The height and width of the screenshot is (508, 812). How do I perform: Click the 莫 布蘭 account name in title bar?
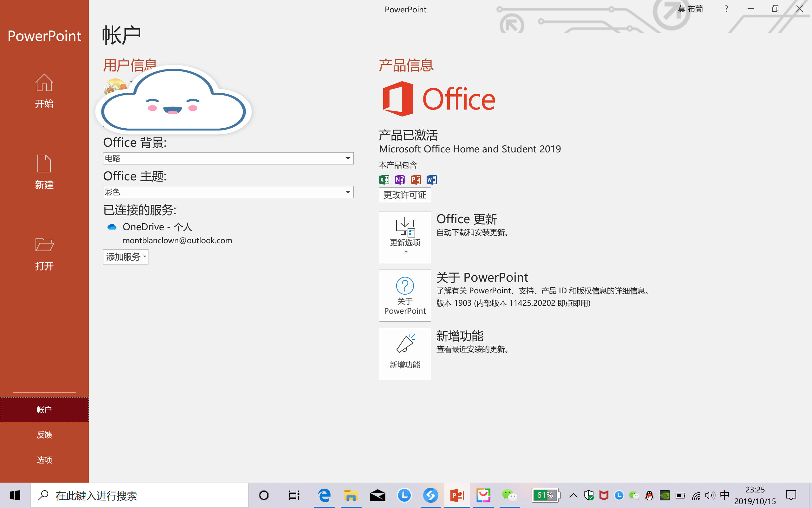[690, 9]
